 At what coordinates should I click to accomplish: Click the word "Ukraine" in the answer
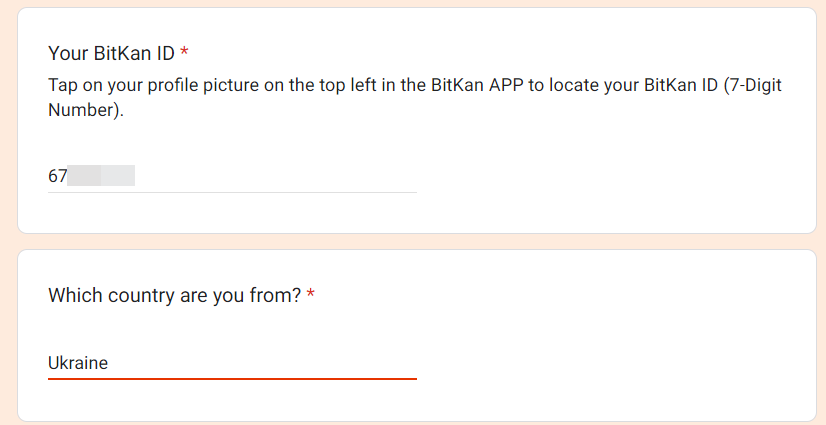click(x=78, y=363)
